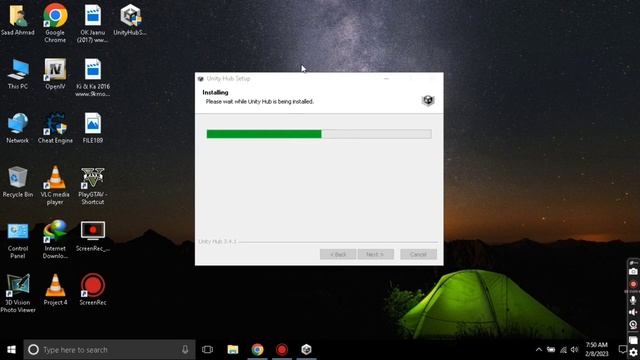Click the < Back button in the installer

338,254
